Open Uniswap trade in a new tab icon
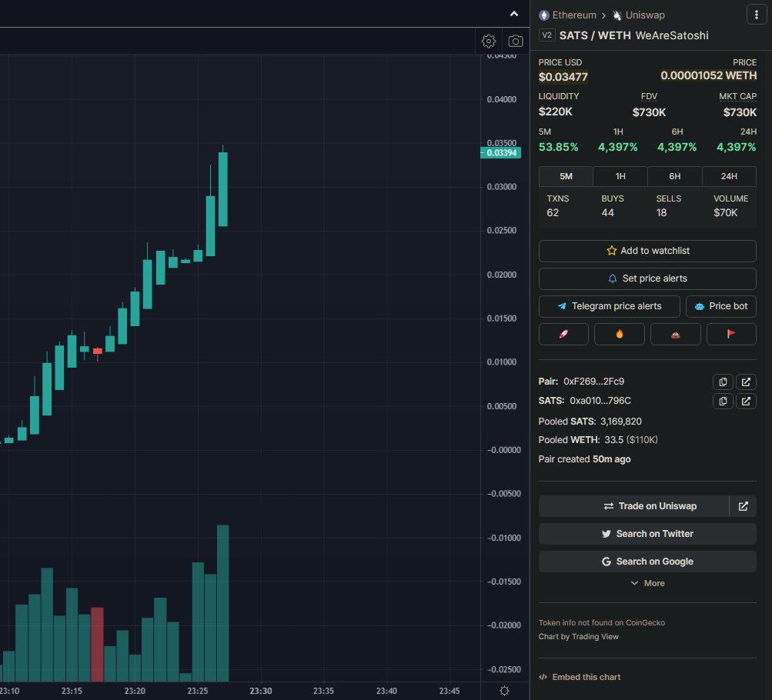The height and width of the screenshot is (700, 772). click(743, 506)
